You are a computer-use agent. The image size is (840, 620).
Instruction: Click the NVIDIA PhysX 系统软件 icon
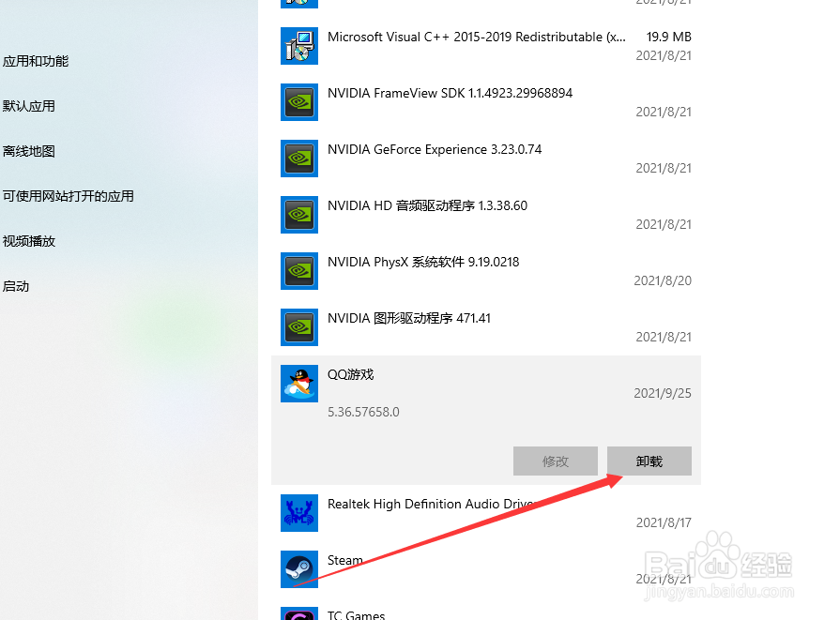tap(299, 271)
